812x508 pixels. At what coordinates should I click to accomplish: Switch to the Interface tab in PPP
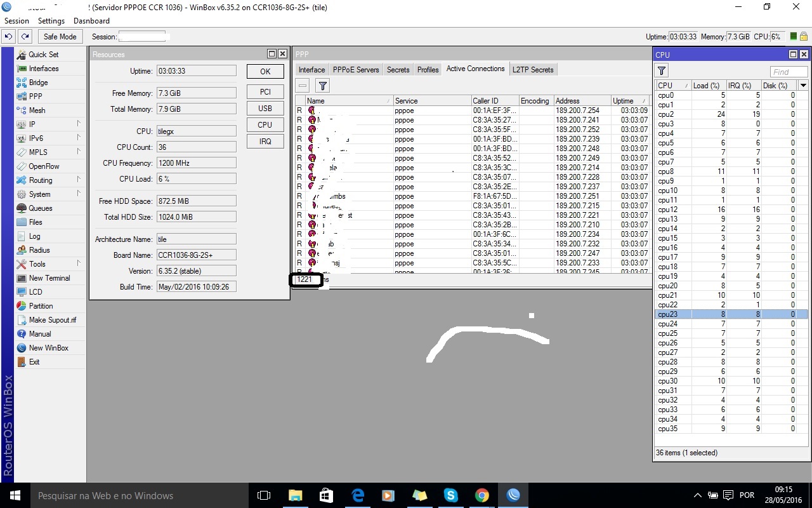[311, 70]
